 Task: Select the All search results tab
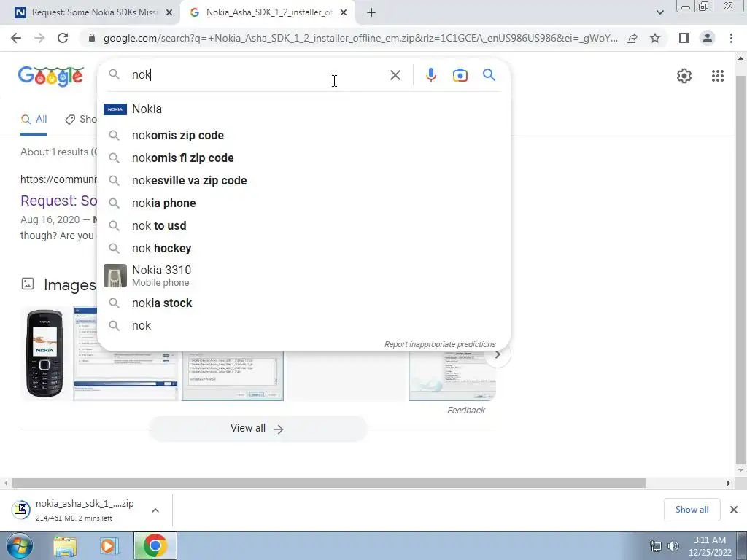click(34, 119)
